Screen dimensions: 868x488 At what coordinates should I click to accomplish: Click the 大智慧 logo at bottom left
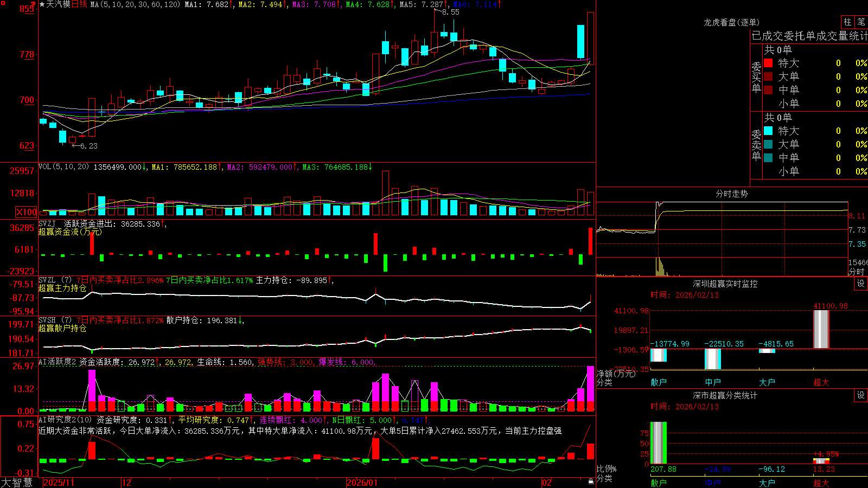point(17,483)
